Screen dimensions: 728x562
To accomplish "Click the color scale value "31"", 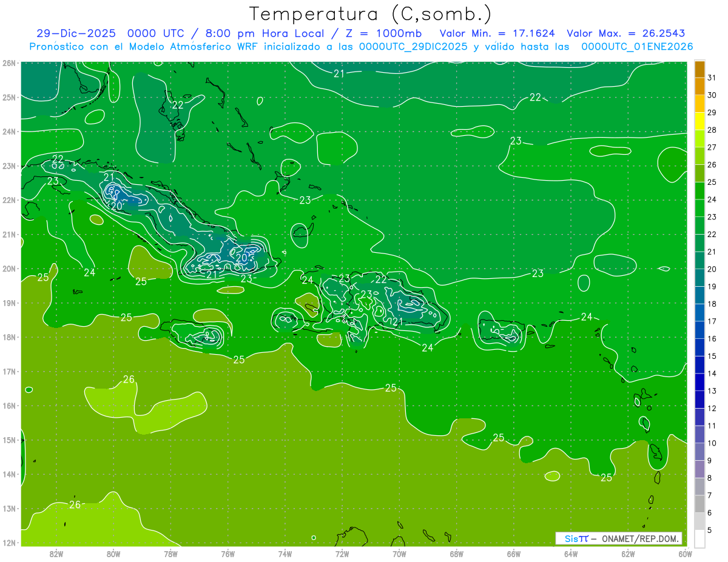I will click(712, 78).
